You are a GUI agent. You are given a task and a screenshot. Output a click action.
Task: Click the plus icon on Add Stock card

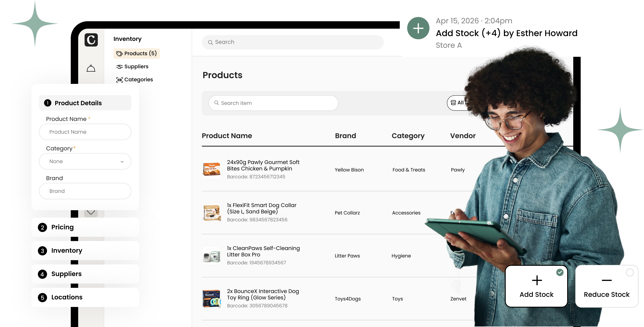point(537,280)
